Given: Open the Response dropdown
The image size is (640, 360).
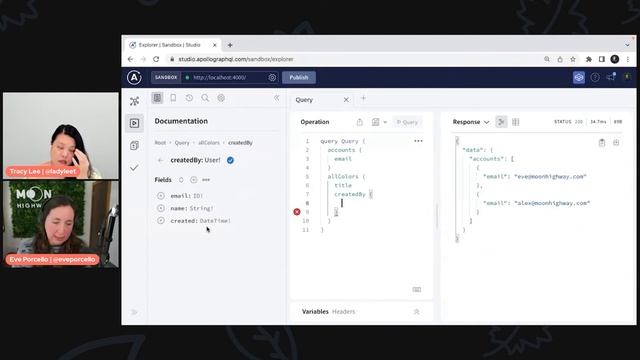Looking at the screenshot, I should pos(471,122).
